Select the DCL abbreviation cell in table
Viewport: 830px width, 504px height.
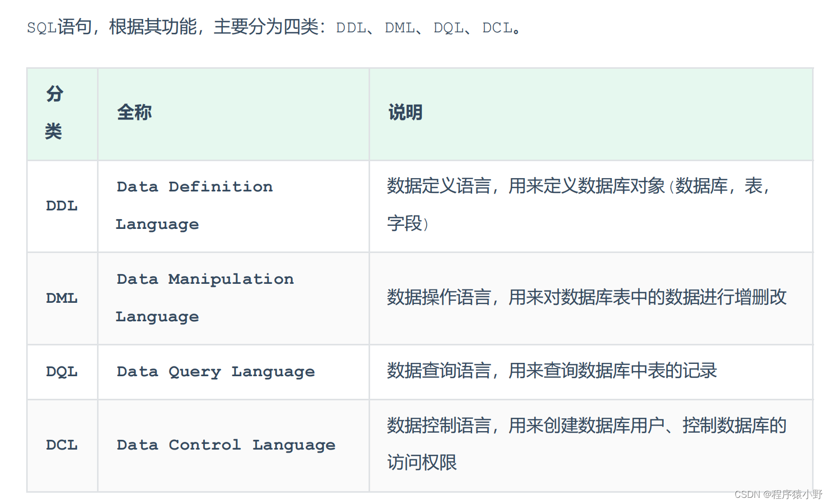62,445
